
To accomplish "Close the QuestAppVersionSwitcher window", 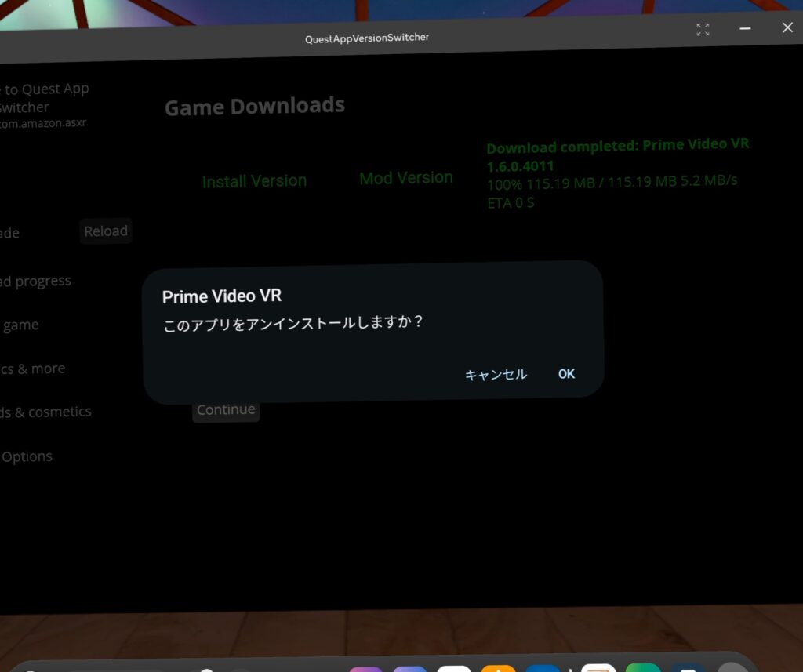I will click(787, 27).
